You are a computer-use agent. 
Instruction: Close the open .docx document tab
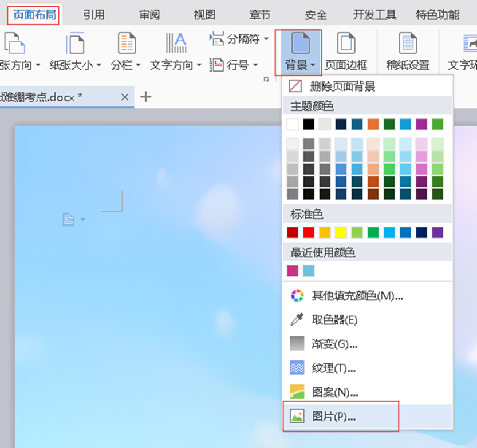point(125,97)
